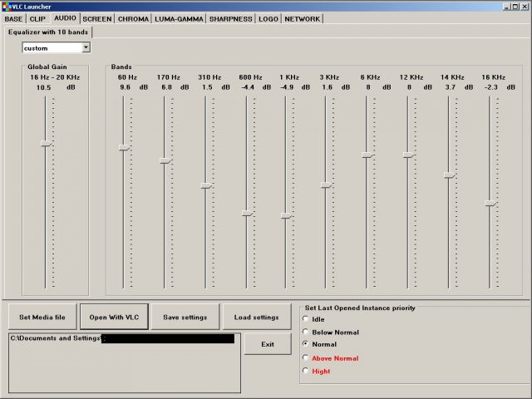This screenshot has width=532, height=399.
Task: Click the 1 KHz band slider handle
Action: click(x=286, y=216)
